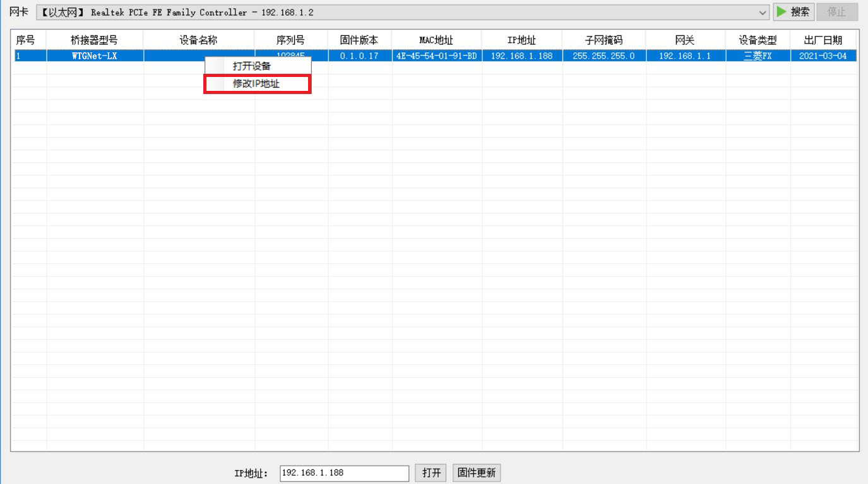
Task: Click the green-arrow 搜索 search button
Action: click(x=794, y=12)
